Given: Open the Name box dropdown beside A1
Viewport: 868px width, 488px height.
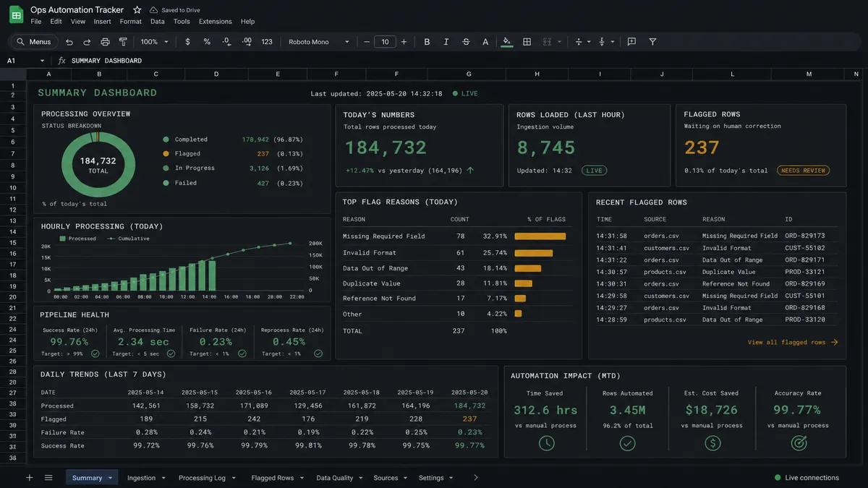Looking at the screenshot, I should click(x=42, y=61).
